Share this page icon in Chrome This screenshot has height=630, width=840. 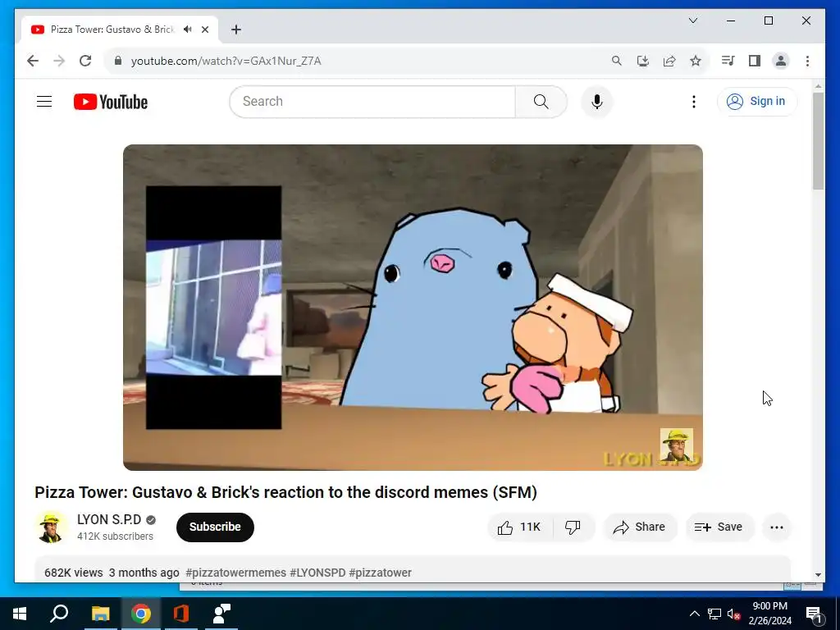[669, 61]
